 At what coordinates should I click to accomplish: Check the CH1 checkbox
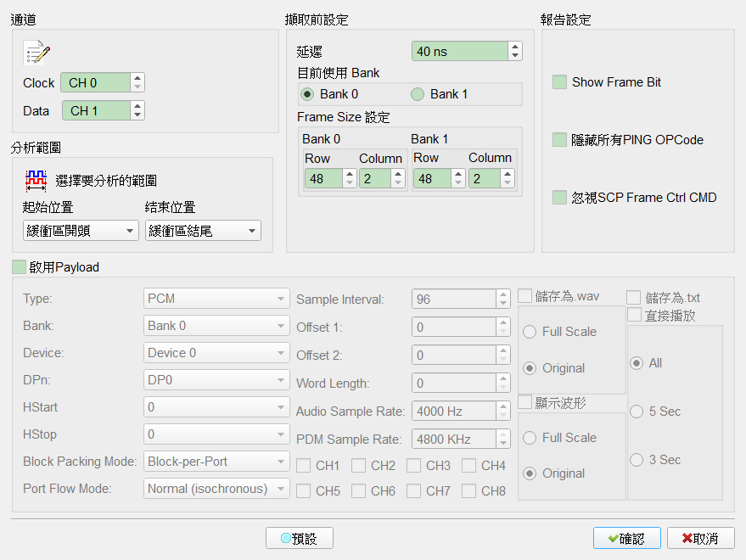click(304, 465)
